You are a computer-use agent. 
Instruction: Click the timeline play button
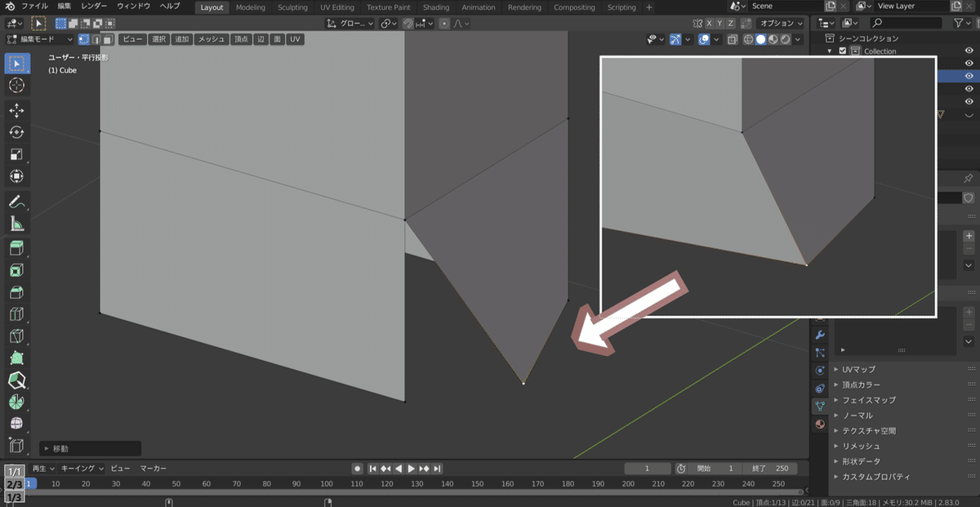pos(412,469)
